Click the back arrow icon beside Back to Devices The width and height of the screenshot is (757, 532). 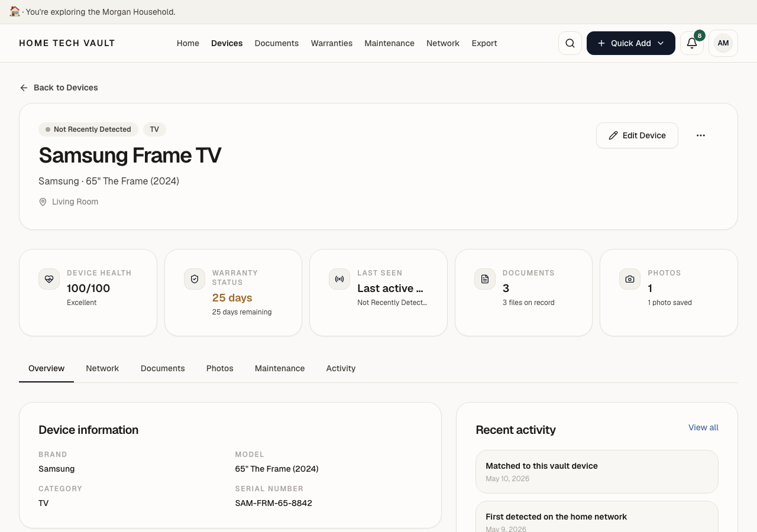(24, 87)
